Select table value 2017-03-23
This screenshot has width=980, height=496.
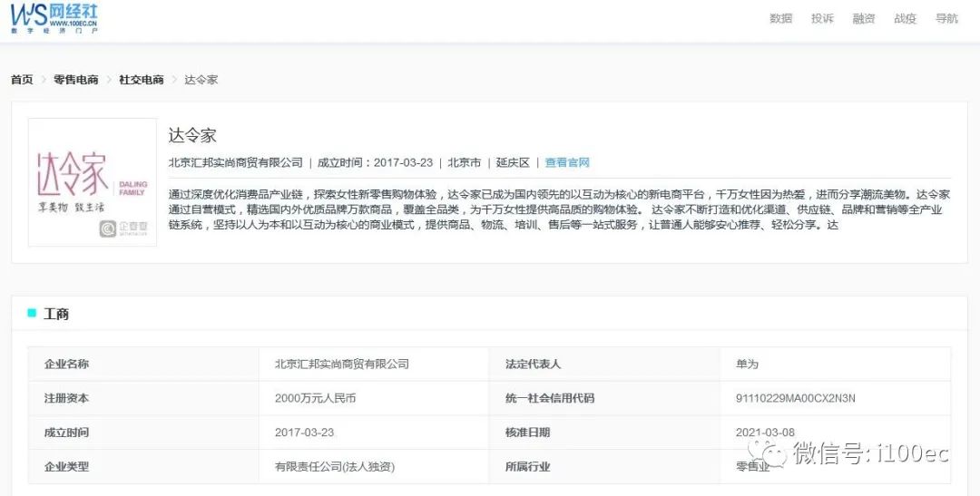(x=304, y=433)
